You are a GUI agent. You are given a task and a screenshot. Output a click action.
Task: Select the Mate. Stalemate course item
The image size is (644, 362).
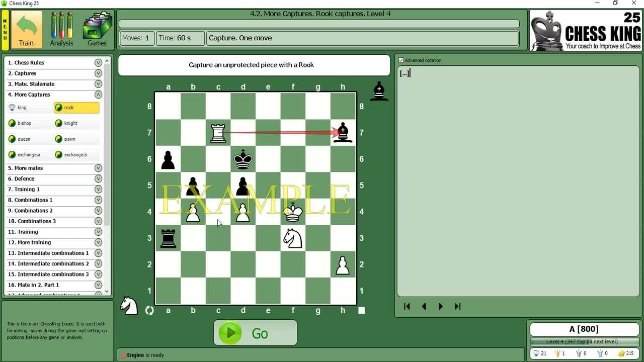(34, 84)
